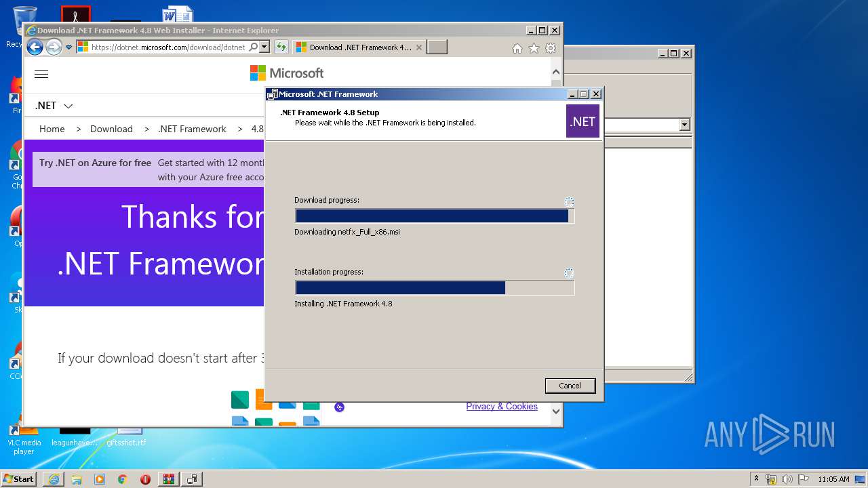Viewport: 868px width, 488px height.
Task: Launch Opera from the taskbar
Action: (x=145, y=479)
